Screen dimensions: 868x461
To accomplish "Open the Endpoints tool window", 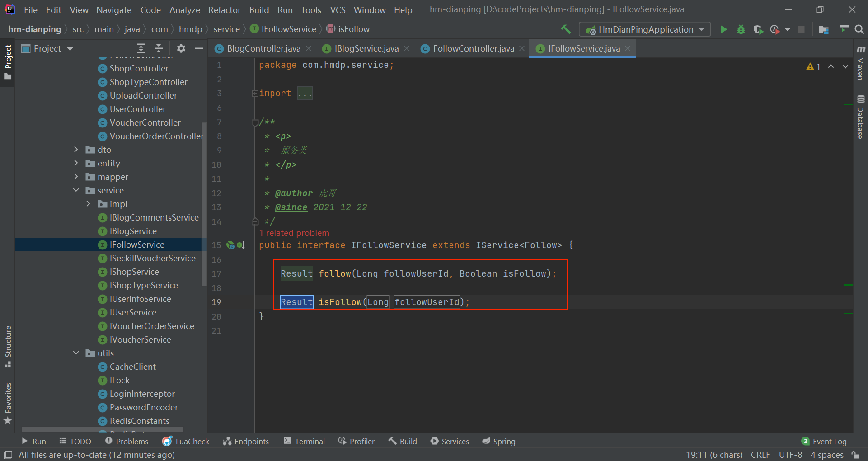I will 246,442.
